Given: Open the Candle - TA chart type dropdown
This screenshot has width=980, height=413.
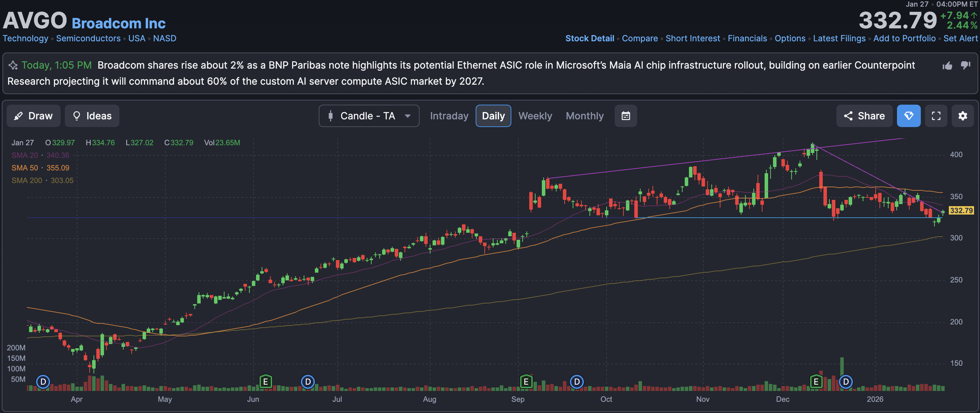Looking at the screenshot, I should point(369,116).
